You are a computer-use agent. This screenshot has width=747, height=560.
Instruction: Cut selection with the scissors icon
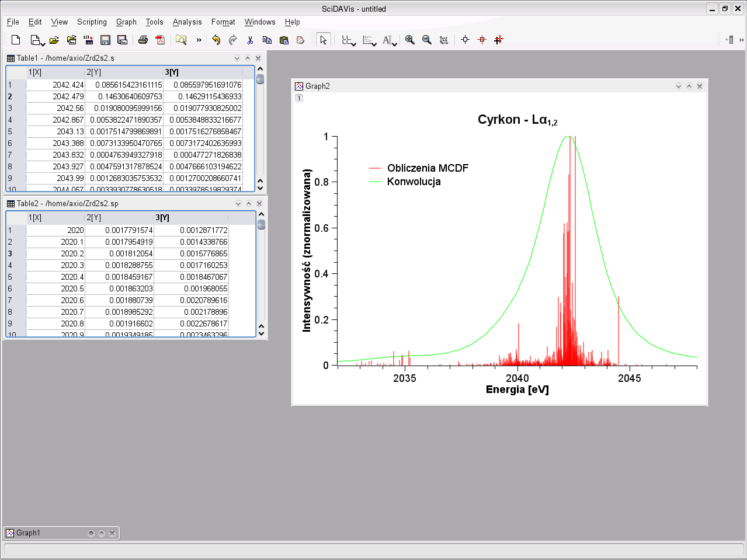[x=250, y=40]
